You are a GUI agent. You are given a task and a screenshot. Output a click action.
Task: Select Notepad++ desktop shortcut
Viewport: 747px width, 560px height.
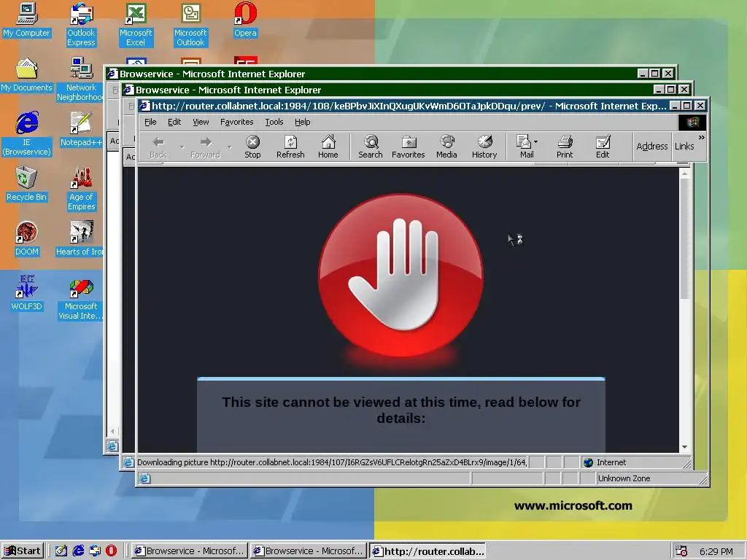click(81, 129)
